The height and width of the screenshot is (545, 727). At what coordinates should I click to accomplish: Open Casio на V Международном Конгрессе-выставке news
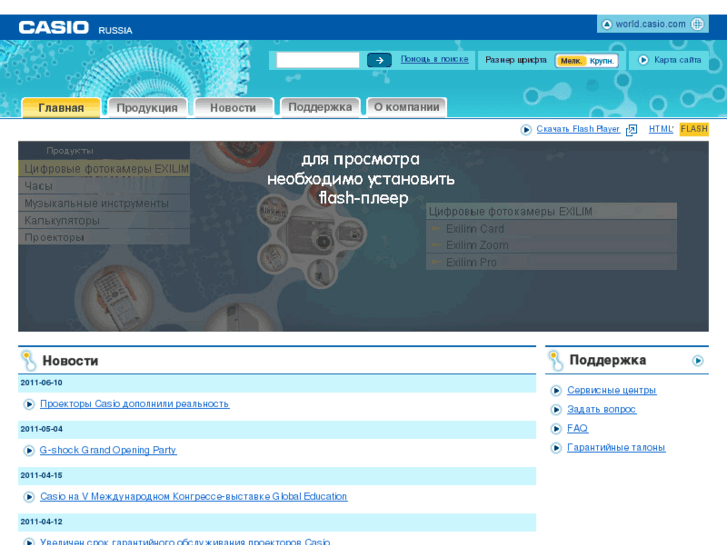click(194, 496)
